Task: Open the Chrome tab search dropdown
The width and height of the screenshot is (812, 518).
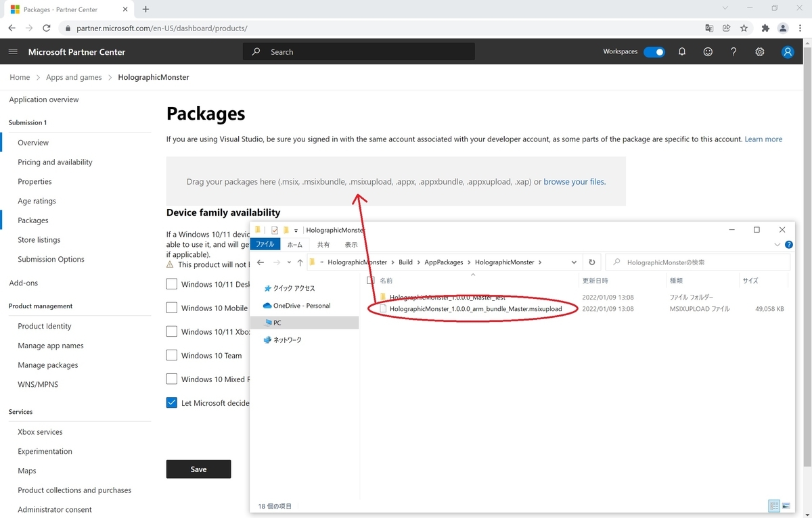Action: [725, 9]
